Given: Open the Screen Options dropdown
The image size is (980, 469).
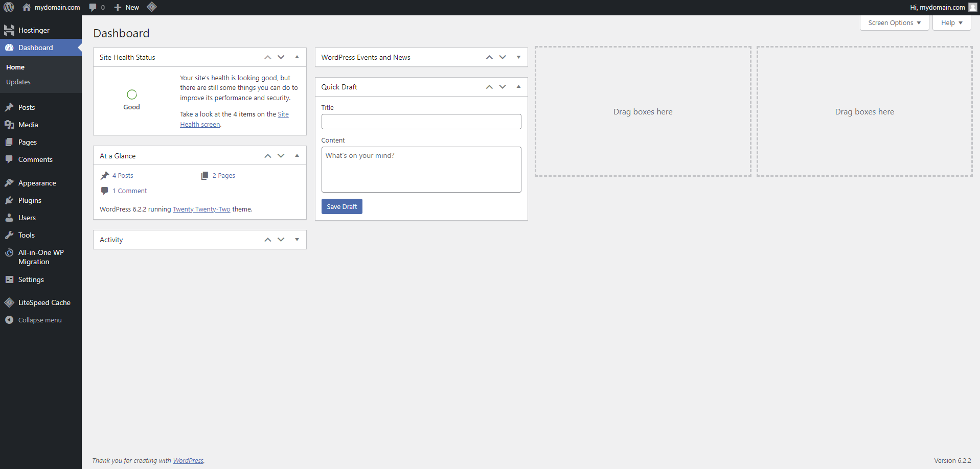Looking at the screenshot, I should tap(894, 23).
